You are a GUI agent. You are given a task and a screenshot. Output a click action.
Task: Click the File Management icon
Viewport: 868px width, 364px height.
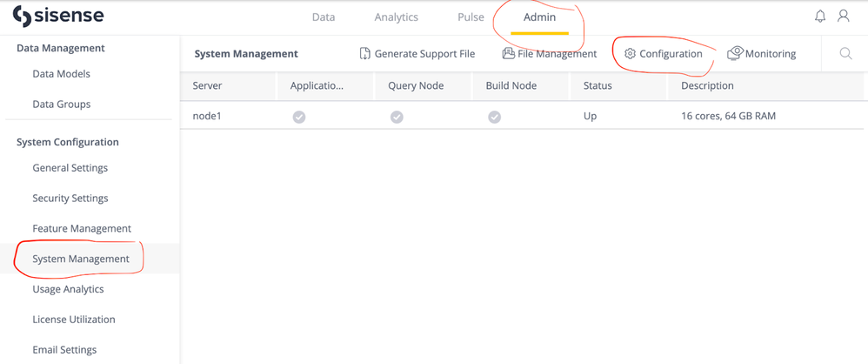(x=508, y=54)
